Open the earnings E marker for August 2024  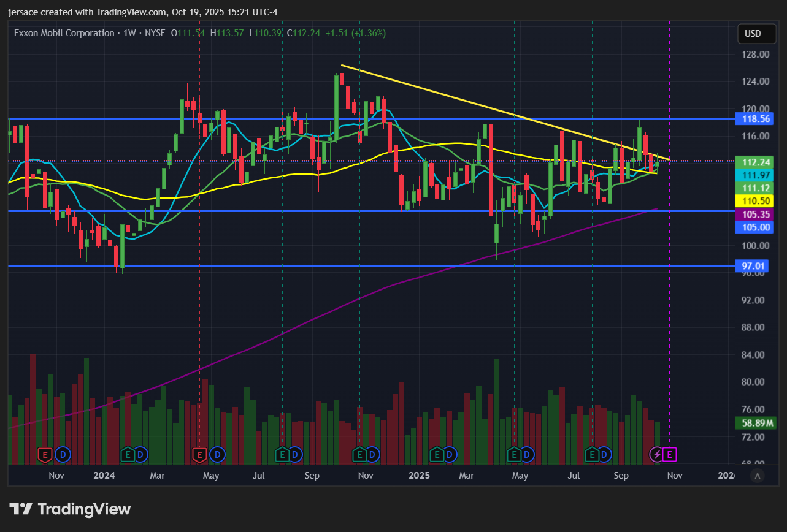pos(282,454)
